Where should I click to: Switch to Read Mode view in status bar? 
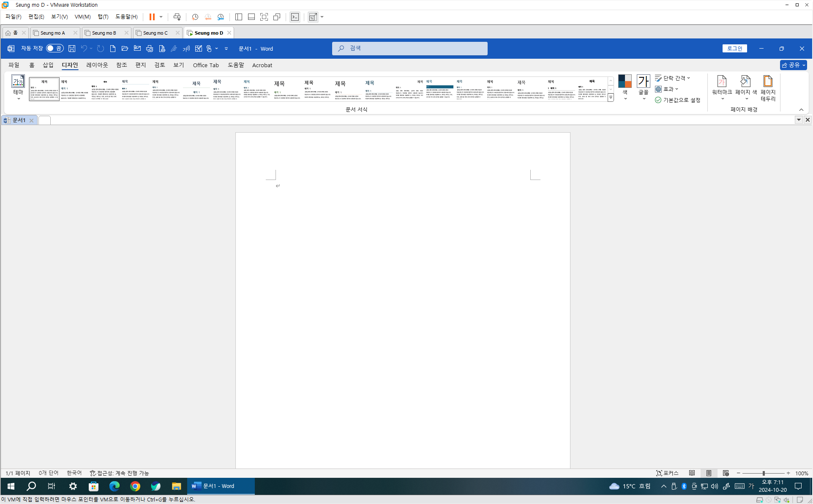[x=692, y=473]
